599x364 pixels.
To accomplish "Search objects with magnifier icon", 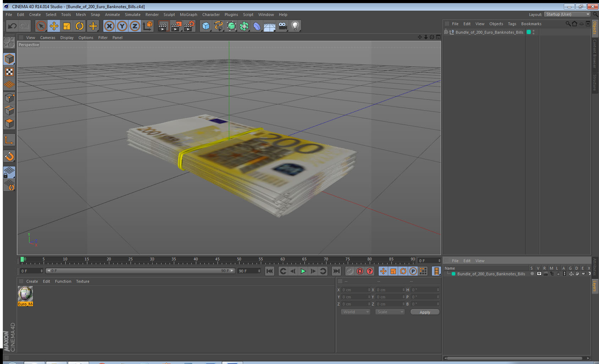I will pyautogui.click(x=568, y=24).
